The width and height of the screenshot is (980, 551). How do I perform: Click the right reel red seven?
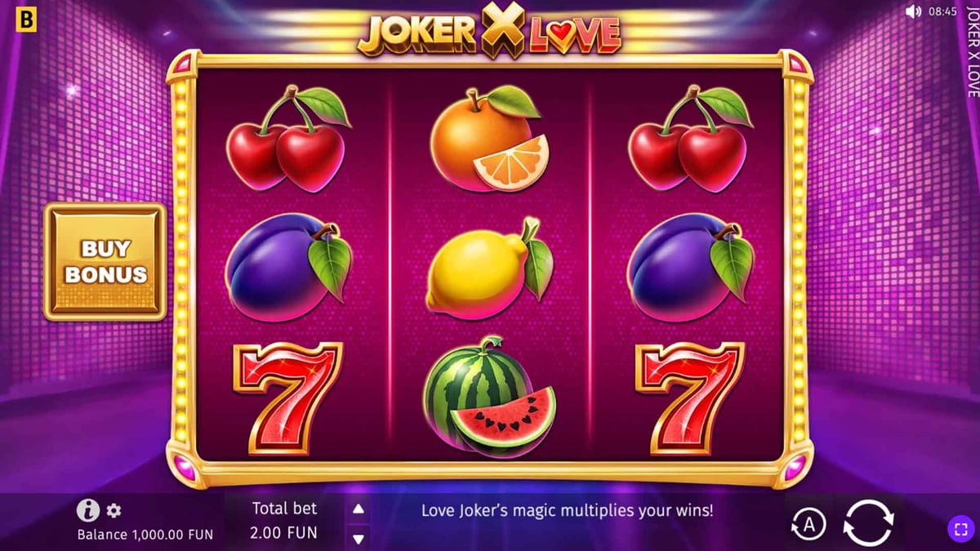click(x=689, y=398)
